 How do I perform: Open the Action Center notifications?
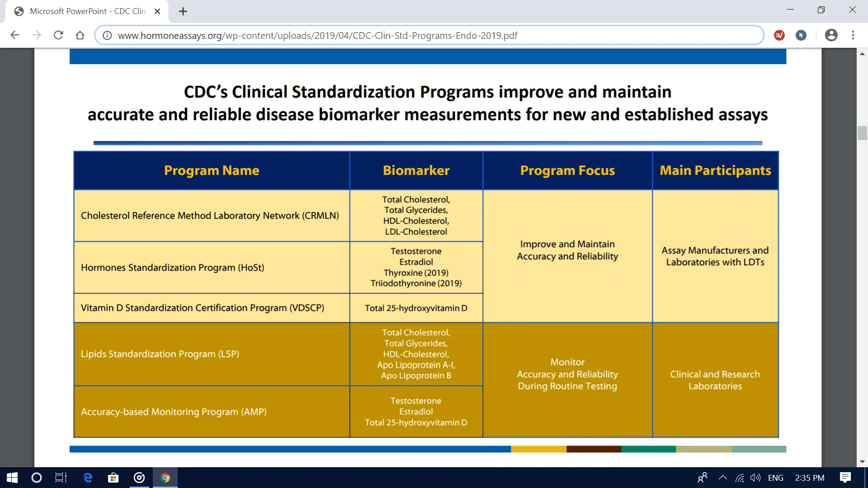[x=845, y=478]
